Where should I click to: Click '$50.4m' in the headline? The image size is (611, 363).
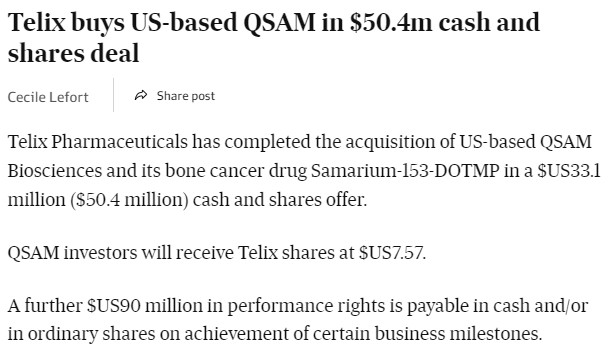click(391, 22)
